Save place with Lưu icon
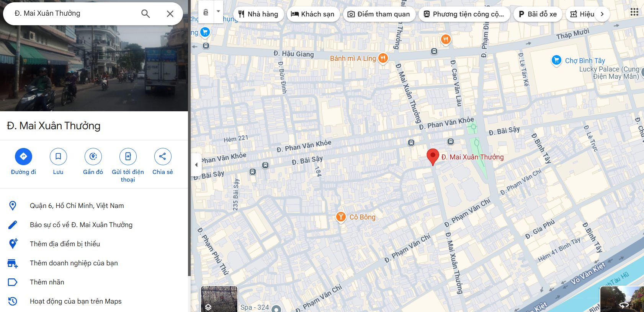Viewport: 644px width, 312px height. tap(58, 156)
